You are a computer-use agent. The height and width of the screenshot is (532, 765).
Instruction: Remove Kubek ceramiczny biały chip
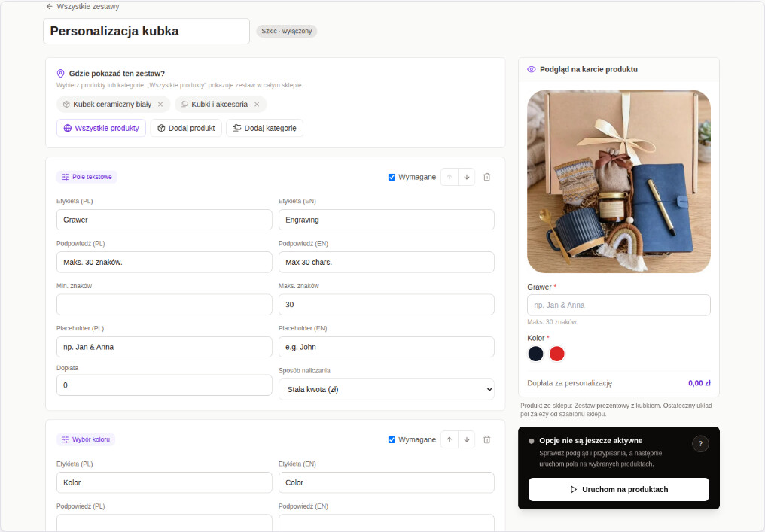click(160, 105)
